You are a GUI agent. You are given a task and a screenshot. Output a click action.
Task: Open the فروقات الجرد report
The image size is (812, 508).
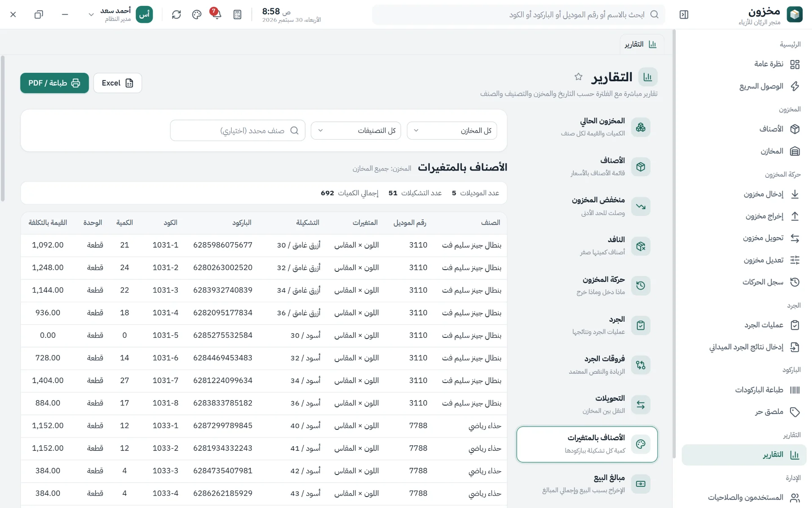(587, 365)
